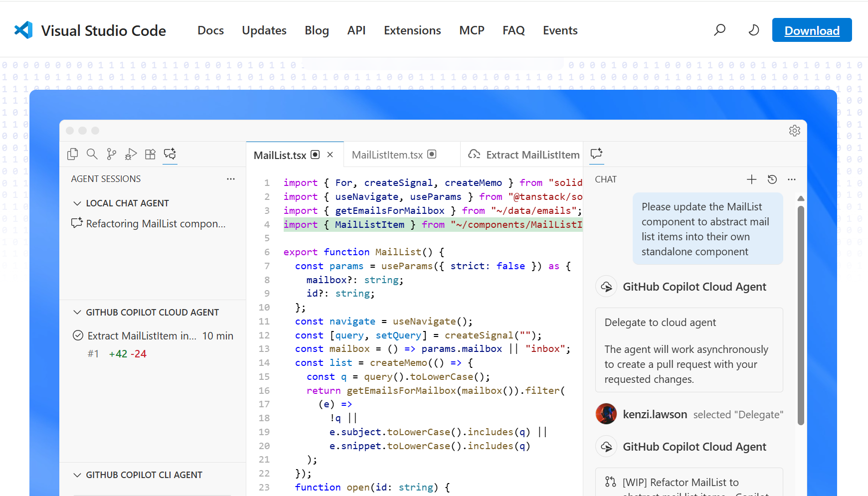Open the Docs menu item
This screenshot has height=496, width=868.
(x=210, y=30)
